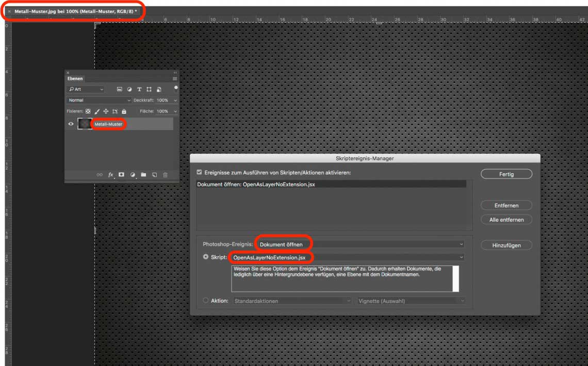Create new fill or adjustment layer icon
588x366 pixels.
click(x=133, y=175)
